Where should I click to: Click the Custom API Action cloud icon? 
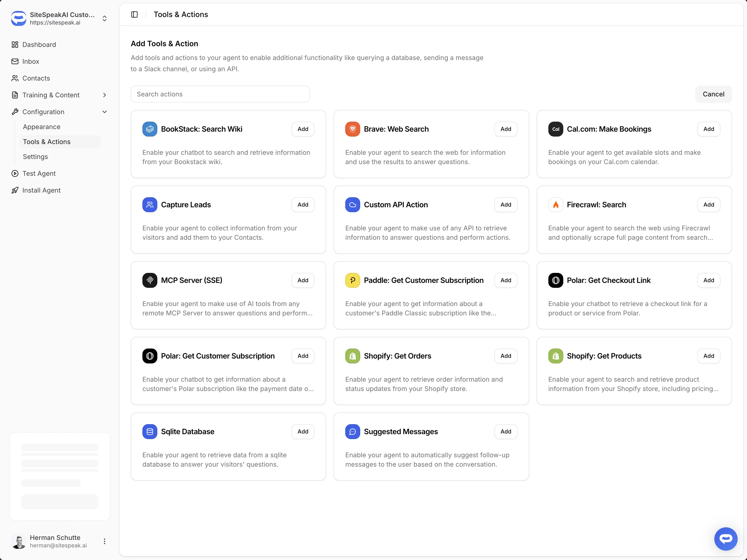point(352,204)
